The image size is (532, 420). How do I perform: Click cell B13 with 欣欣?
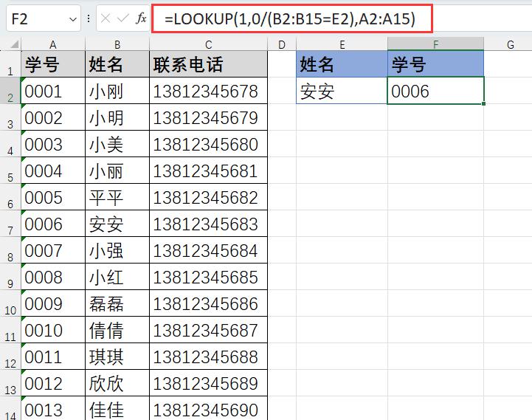coord(117,383)
